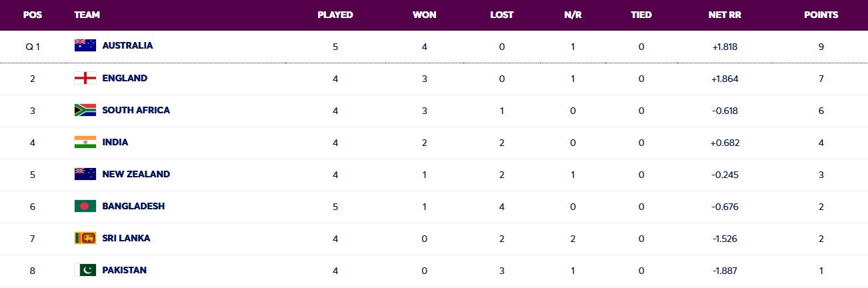
Task: Select the PAKISTAN team name
Action: point(124,270)
